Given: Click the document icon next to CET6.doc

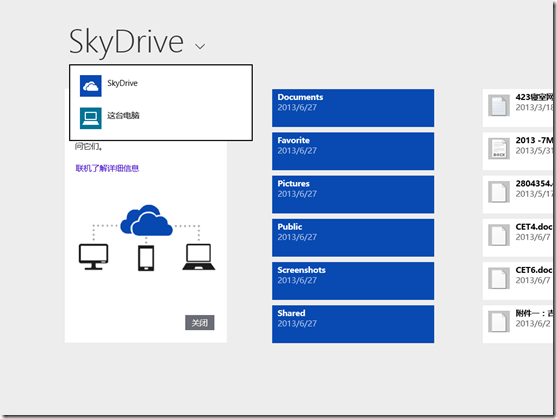Looking at the screenshot, I should (499, 278).
